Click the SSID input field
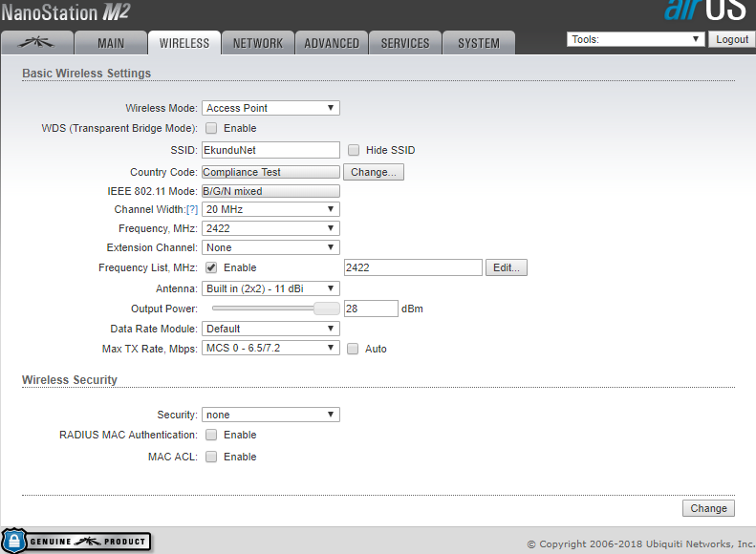Image resolution: width=756 pixels, height=554 pixels. tap(270, 150)
